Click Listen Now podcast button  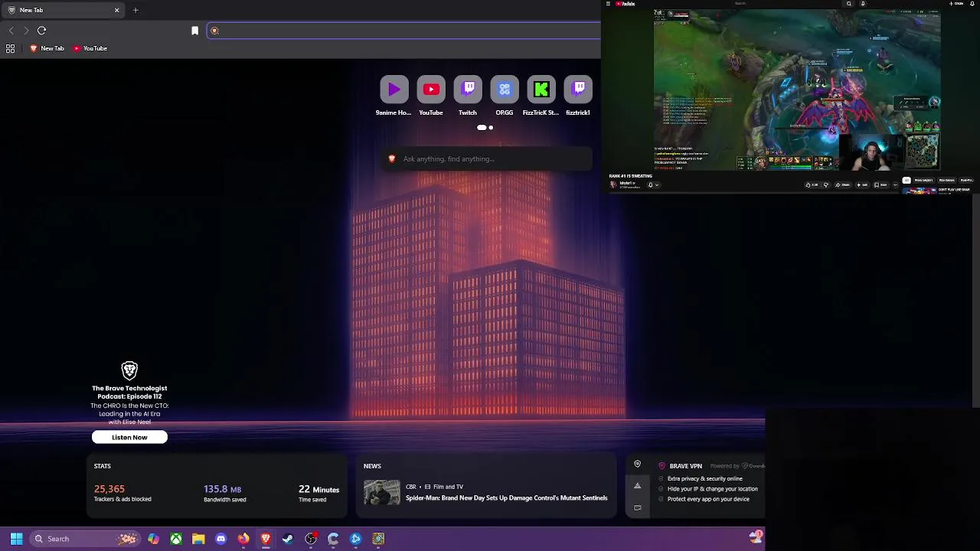(129, 437)
